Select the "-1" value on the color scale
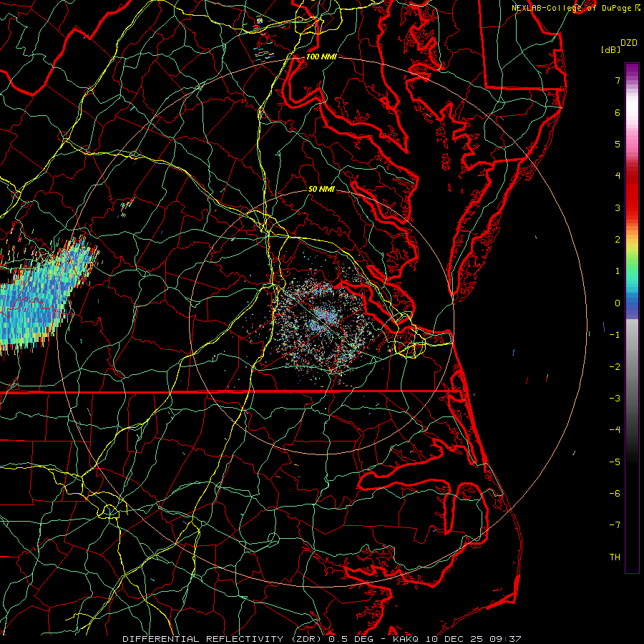Screen dimensions: 644x644 (615, 335)
